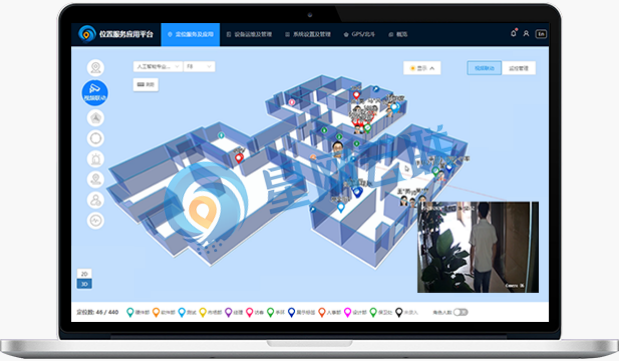Switch language with the En button
This screenshot has width=619, height=361.
(541, 34)
